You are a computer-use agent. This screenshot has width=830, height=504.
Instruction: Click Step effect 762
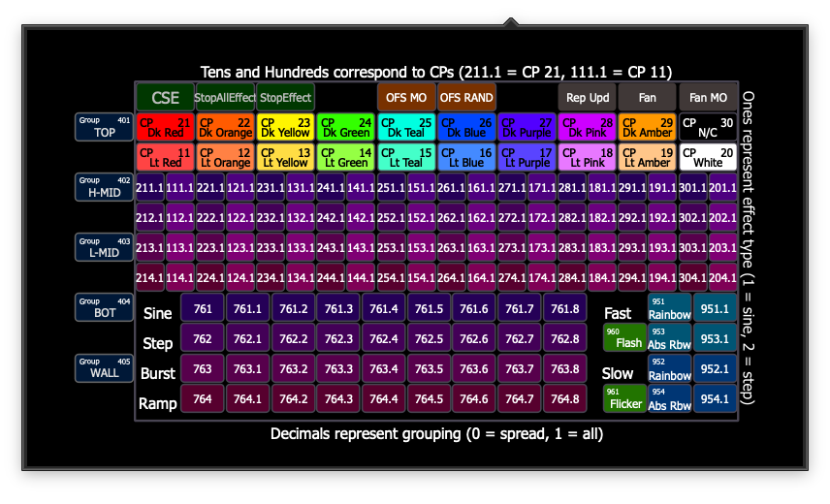pyautogui.click(x=203, y=338)
